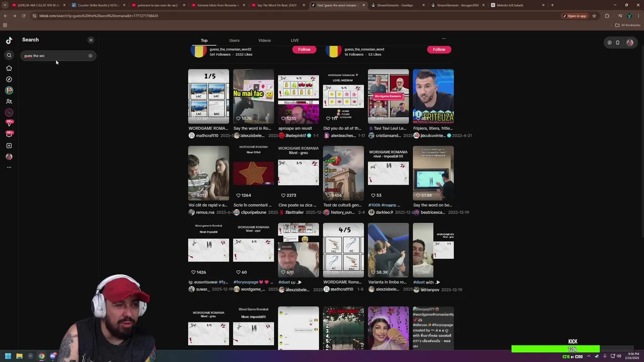The width and height of the screenshot is (644, 362).
Task: Click 'Open in app' in address bar
Action: (x=574, y=16)
